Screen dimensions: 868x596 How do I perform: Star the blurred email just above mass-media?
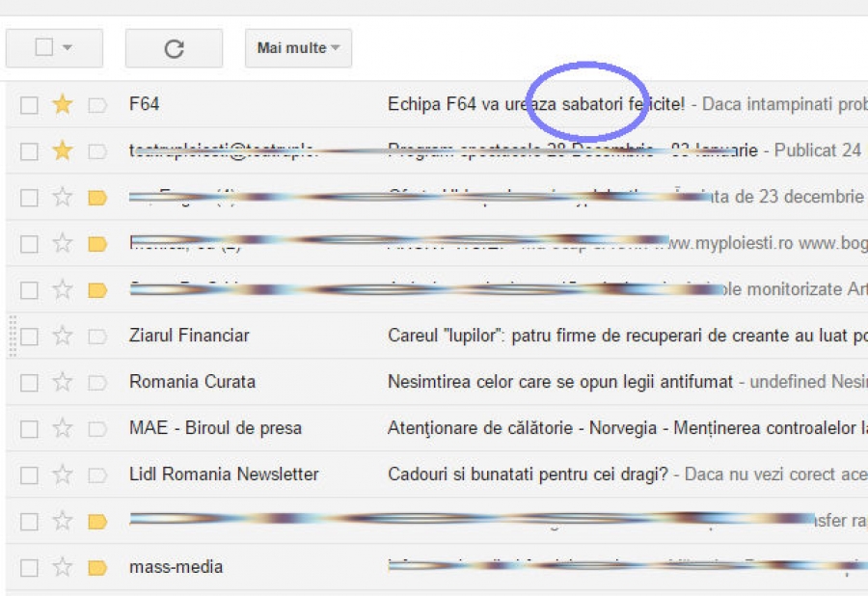click(63, 522)
